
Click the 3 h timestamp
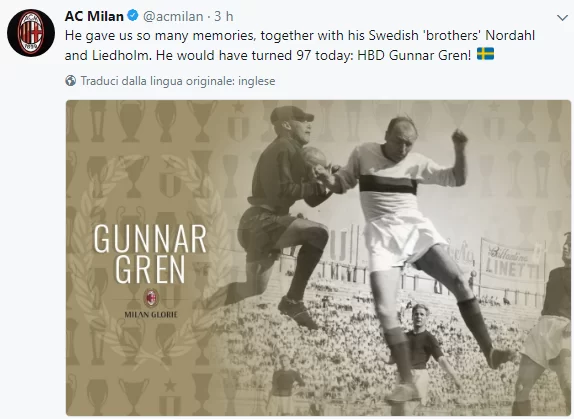224,16
